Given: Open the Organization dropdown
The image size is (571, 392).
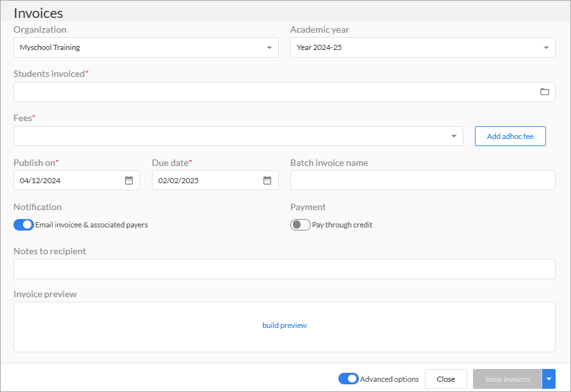Looking at the screenshot, I should click(146, 47).
